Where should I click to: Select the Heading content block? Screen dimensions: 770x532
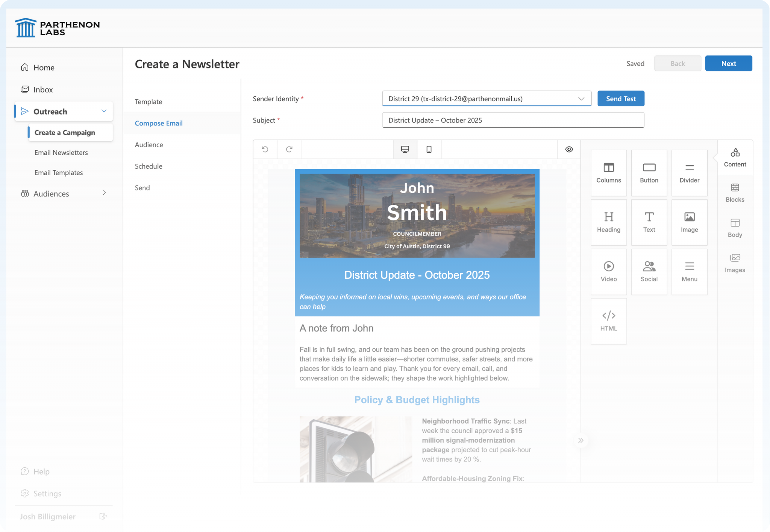click(x=609, y=222)
